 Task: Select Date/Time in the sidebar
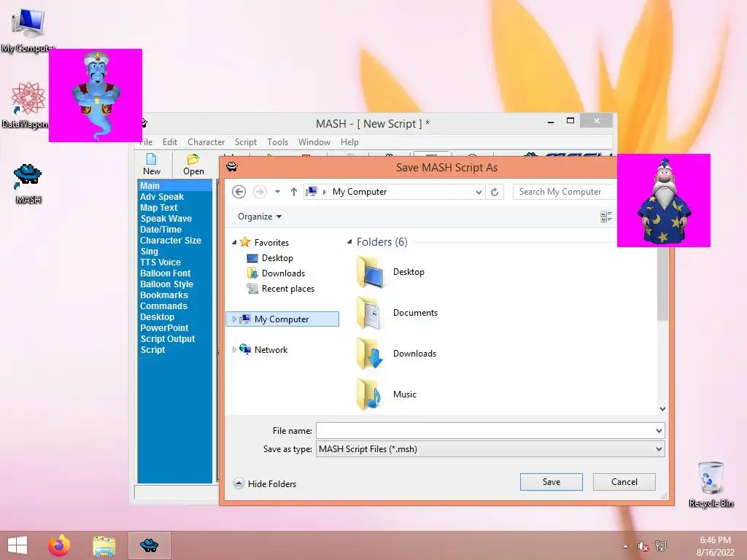tap(160, 230)
